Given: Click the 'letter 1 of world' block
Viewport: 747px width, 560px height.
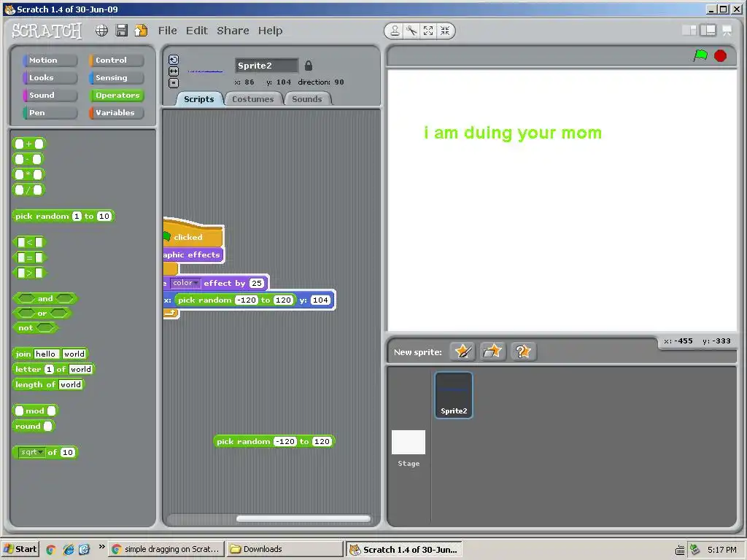Looking at the screenshot, I should 54,369.
